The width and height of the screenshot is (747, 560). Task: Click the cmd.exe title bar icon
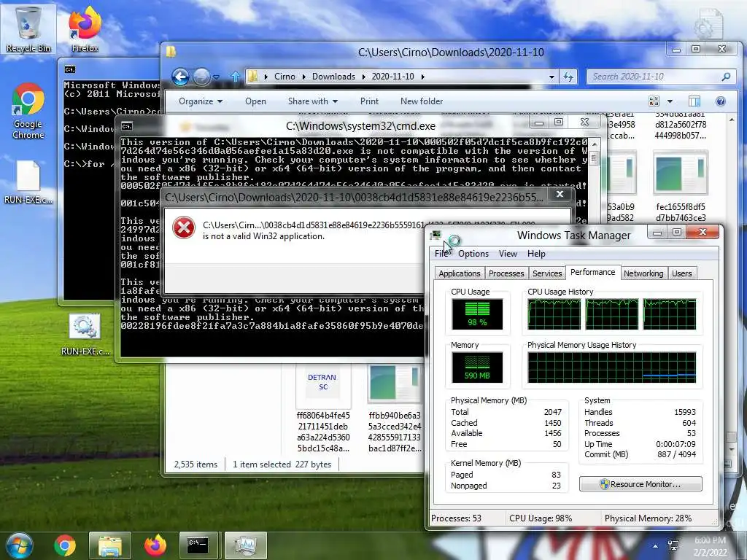point(127,126)
